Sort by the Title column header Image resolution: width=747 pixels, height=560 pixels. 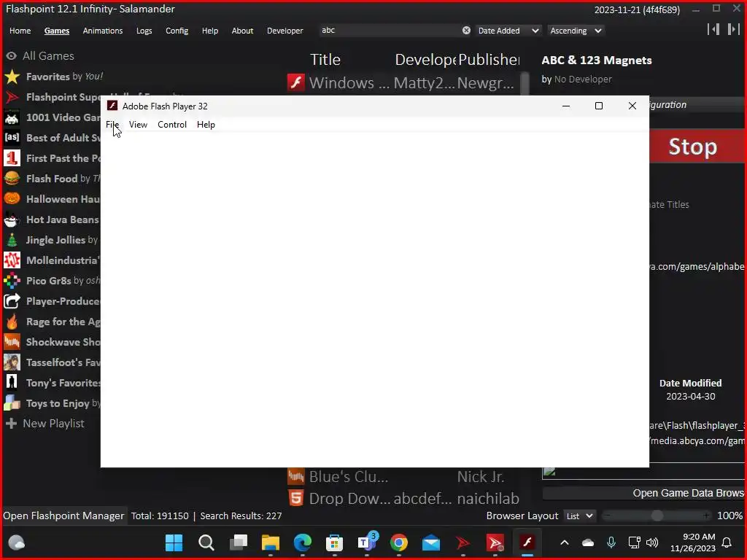tap(325, 60)
